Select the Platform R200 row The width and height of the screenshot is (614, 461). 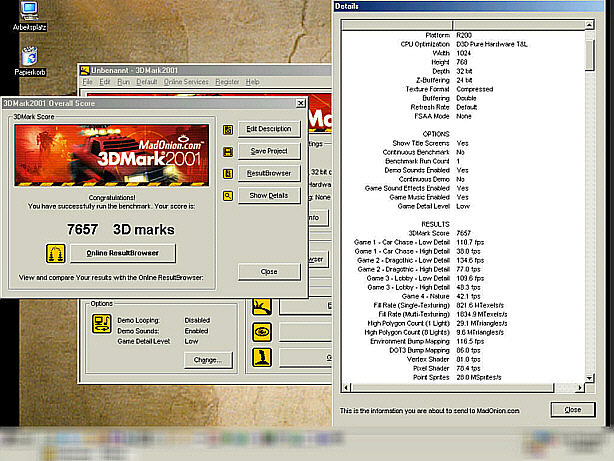pos(463,35)
